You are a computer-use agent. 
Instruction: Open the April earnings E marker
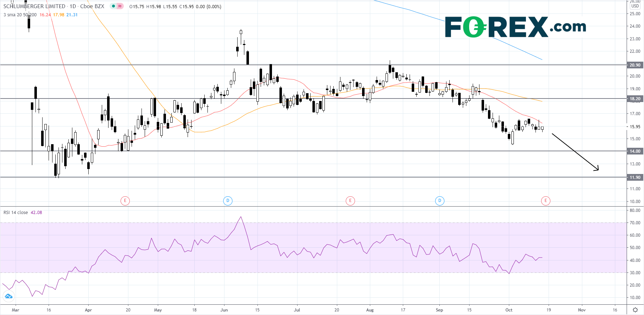125,201
